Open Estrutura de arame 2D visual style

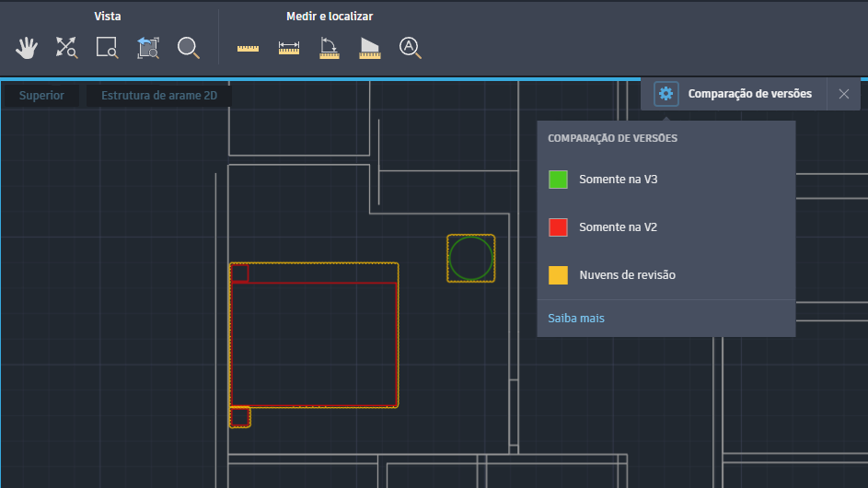pos(159,95)
